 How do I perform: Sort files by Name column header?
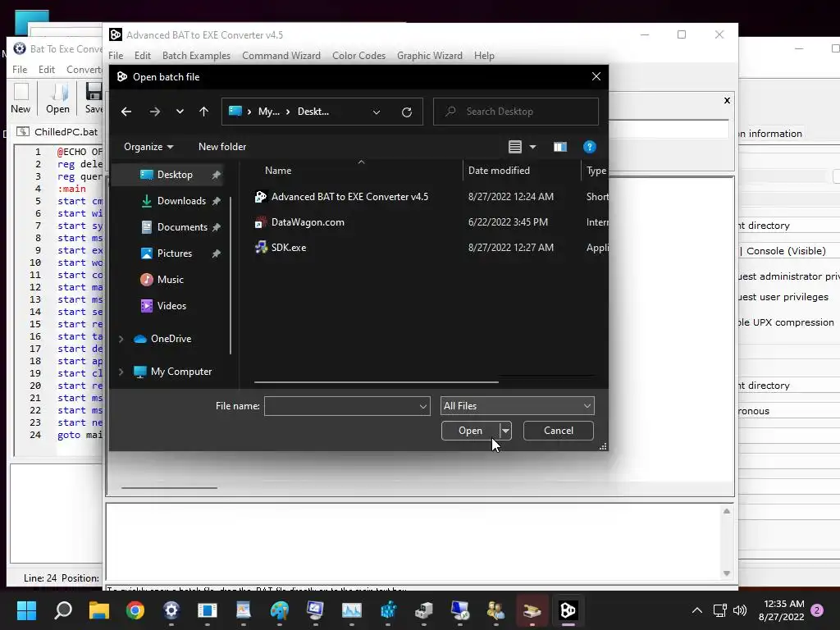pos(278,171)
